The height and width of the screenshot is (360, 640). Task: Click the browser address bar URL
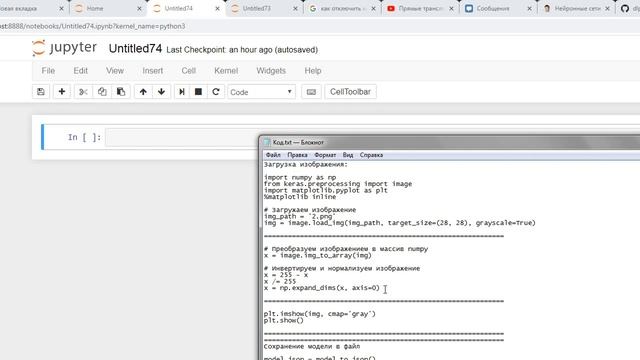93,26
